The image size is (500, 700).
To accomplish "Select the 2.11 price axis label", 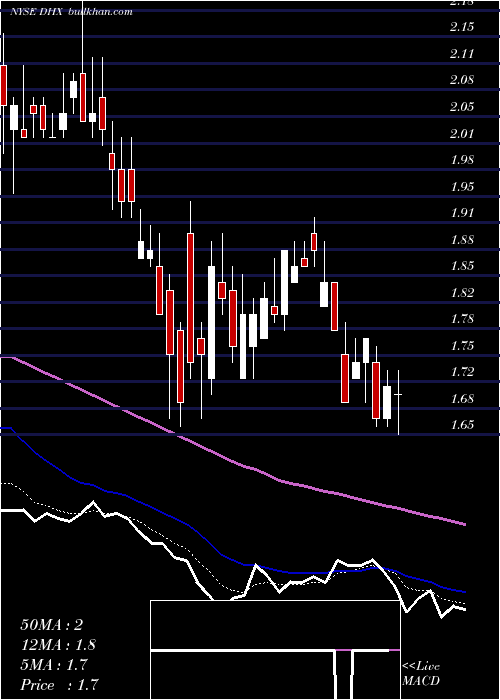I will coord(462,54).
